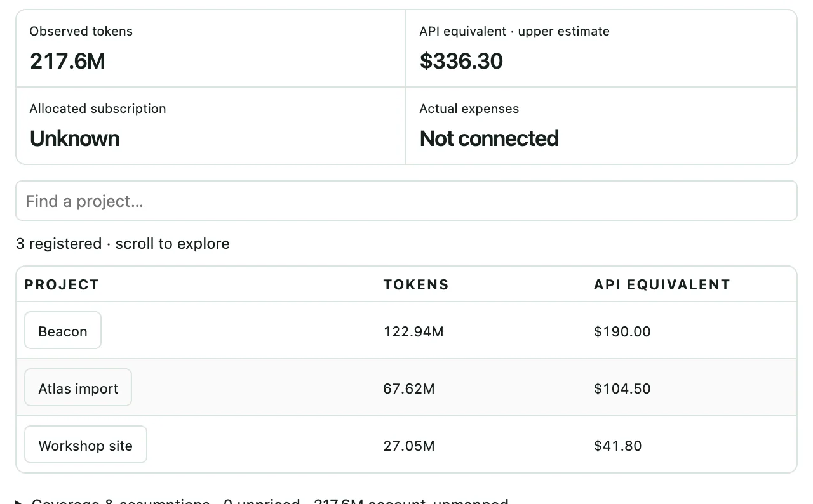Click the $336.30 API equivalent total
This screenshot has width=813, height=504.
461,61
